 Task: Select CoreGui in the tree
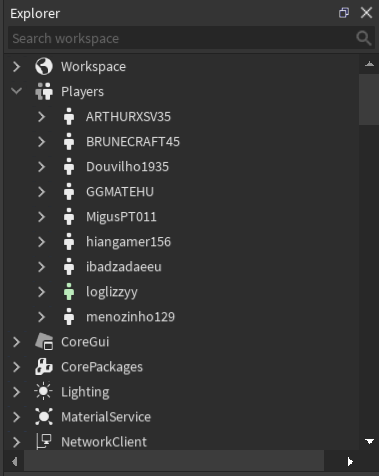pos(85,342)
